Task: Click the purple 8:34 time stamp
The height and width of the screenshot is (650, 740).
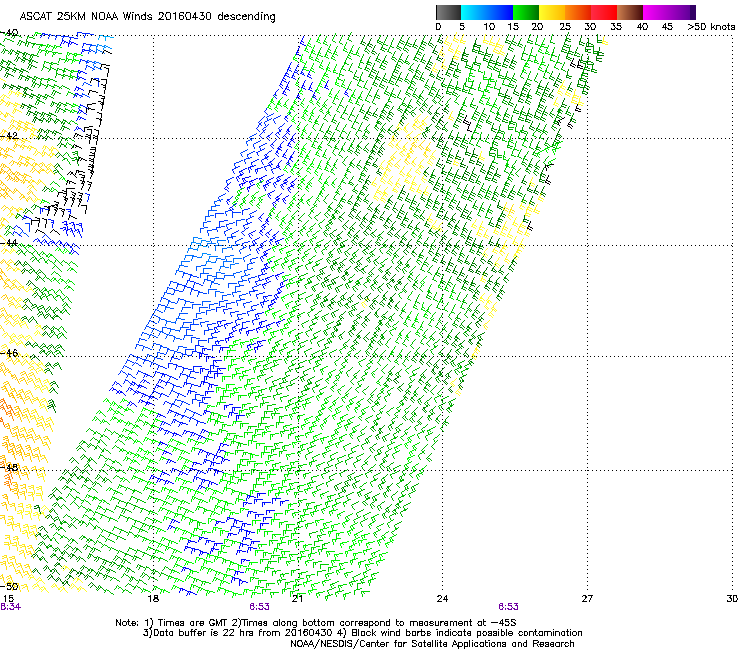Action: (x=10, y=607)
